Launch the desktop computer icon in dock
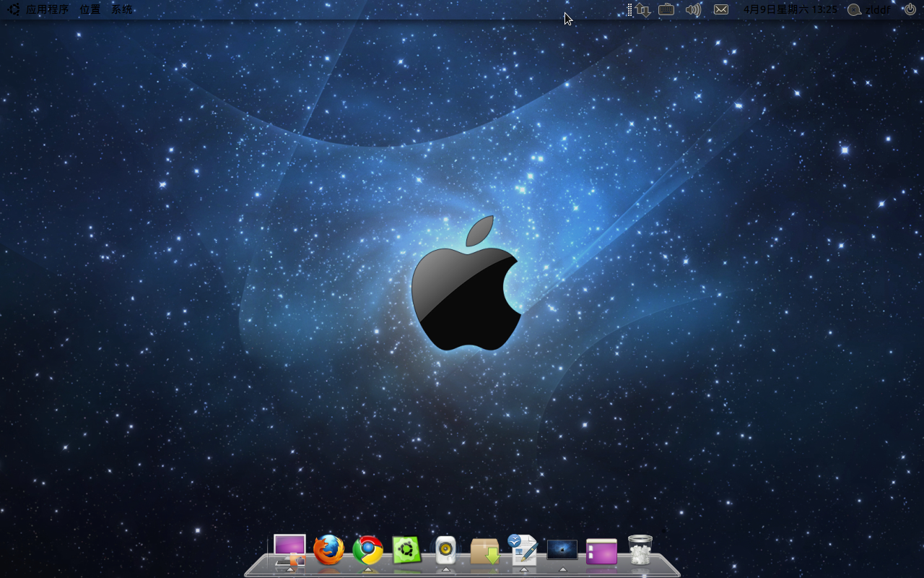The height and width of the screenshot is (578, 924). (x=289, y=551)
